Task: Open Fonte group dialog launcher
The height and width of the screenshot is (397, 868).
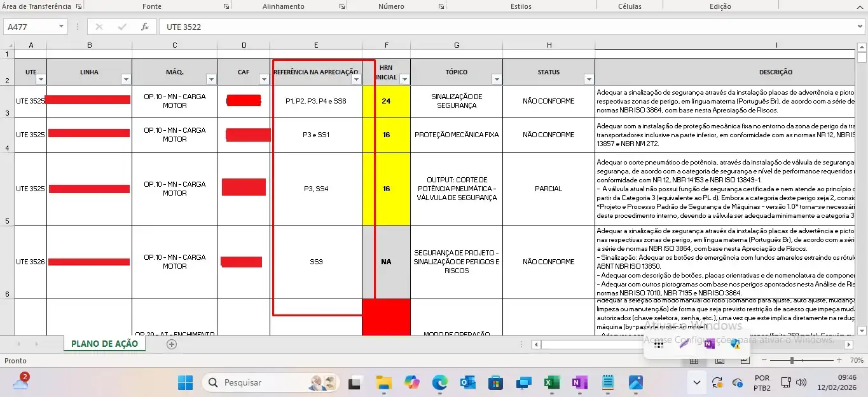Action: pos(226,6)
